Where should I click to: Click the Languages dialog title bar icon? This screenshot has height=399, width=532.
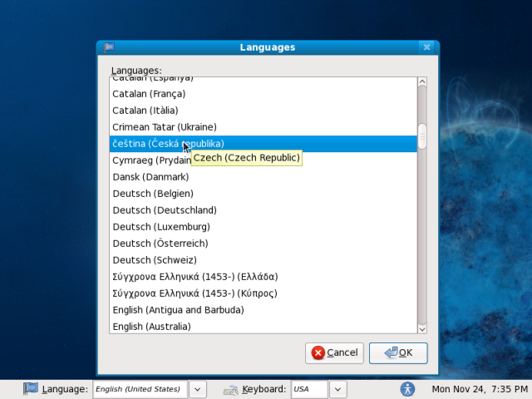109,47
